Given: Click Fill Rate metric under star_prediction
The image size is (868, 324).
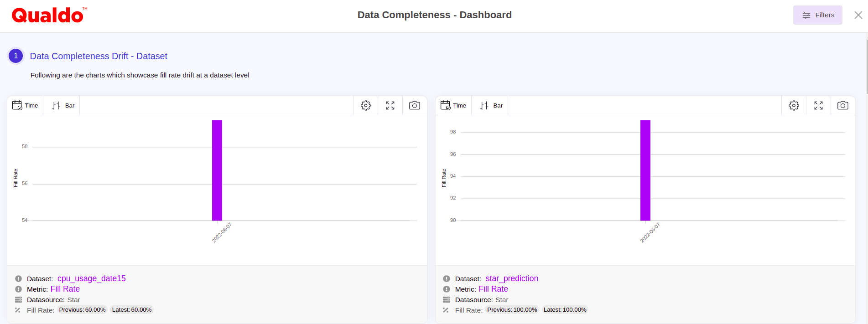Looking at the screenshot, I should pos(493,289).
